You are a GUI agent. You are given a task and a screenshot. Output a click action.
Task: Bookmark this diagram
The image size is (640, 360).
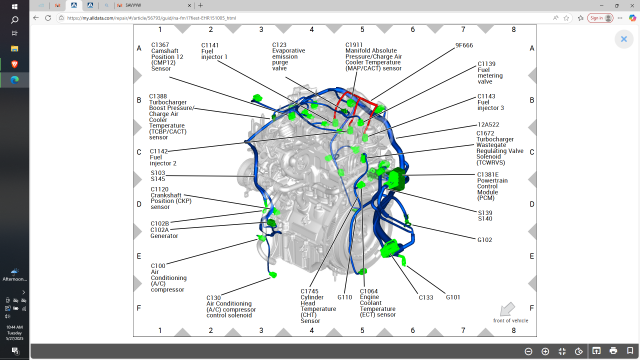click(630, 351)
